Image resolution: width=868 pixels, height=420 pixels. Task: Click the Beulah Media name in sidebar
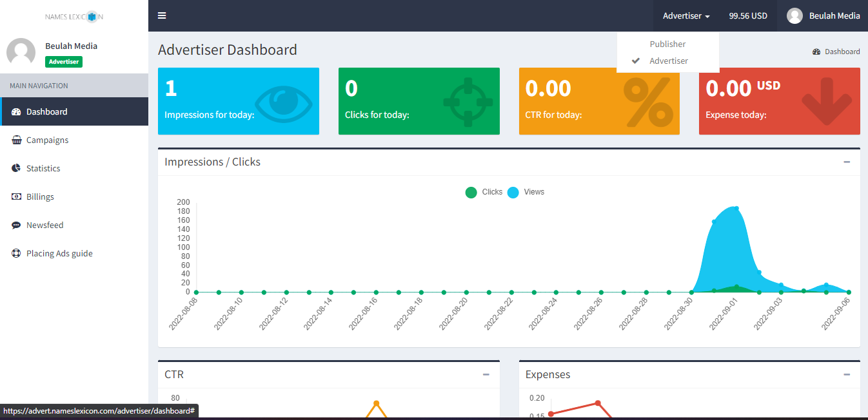(x=72, y=46)
